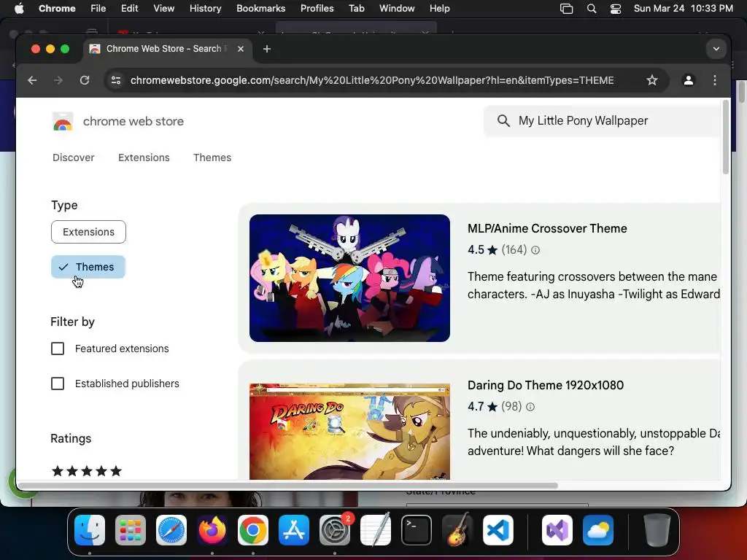This screenshot has height=560, width=747.
Task: Switch to the Discover tab
Action: pos(74,157)
